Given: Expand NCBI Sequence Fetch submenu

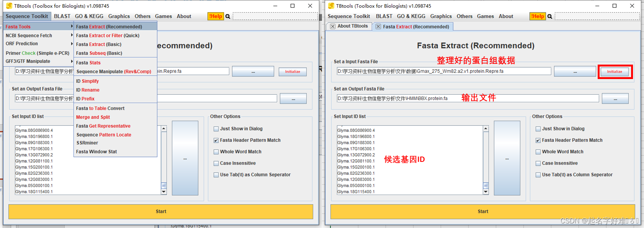Looking at the screenshot, I should 39,35.
